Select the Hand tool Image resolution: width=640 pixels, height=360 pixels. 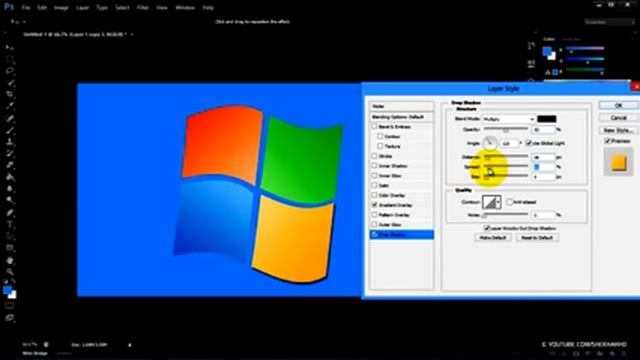pos(9,260)
